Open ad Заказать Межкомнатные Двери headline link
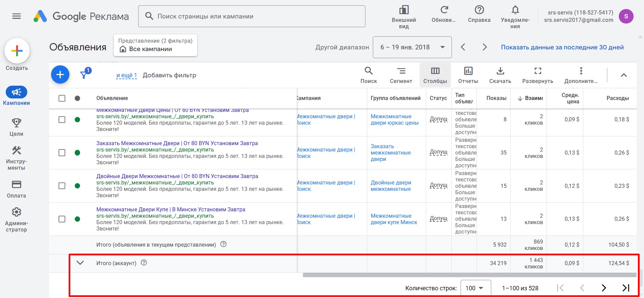Screen dimensions: 644x298 pyautogui.click(x=177, y=143)
